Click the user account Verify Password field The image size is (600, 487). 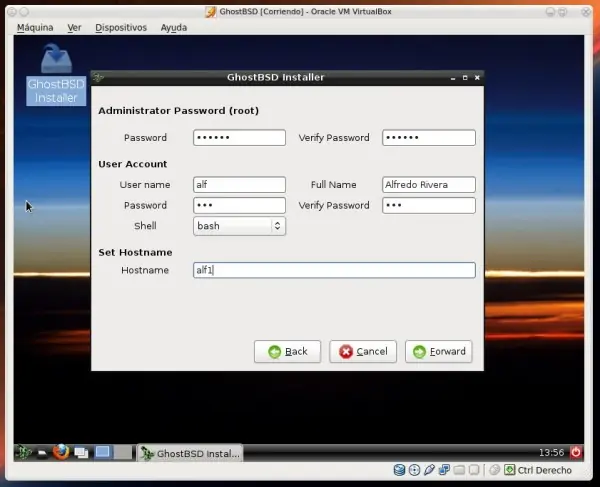[429, 205]
